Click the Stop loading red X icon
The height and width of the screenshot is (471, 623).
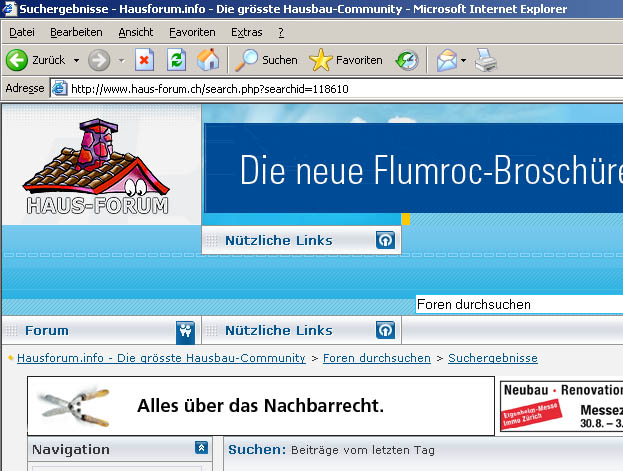pos(144,60)
